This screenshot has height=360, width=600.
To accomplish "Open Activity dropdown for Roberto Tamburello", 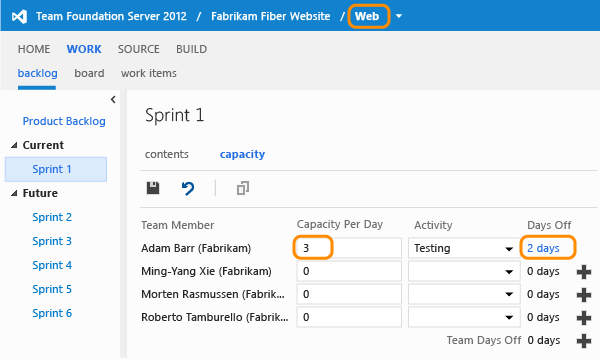I will [x=509, y=318].
